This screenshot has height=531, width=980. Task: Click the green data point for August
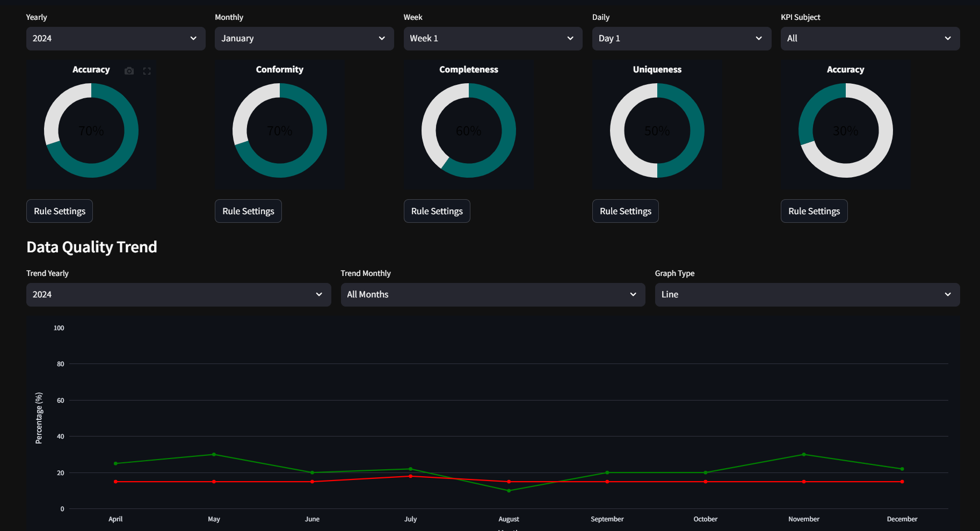[x=509, y=491]
